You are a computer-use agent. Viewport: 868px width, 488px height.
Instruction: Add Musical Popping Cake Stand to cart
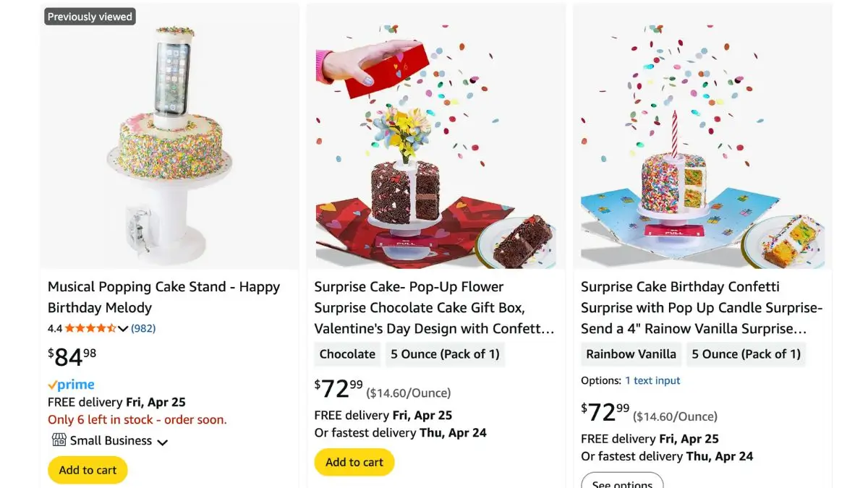(x=88, y=470)
